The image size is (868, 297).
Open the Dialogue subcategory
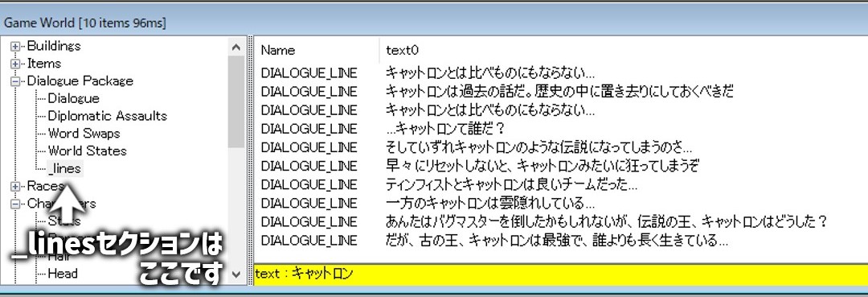74,99
